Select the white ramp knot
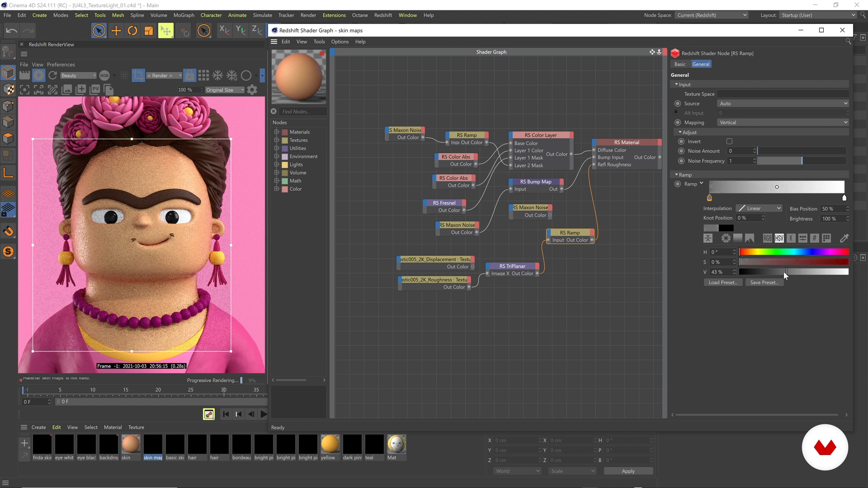Screen dimensions: 868x488 844,197
